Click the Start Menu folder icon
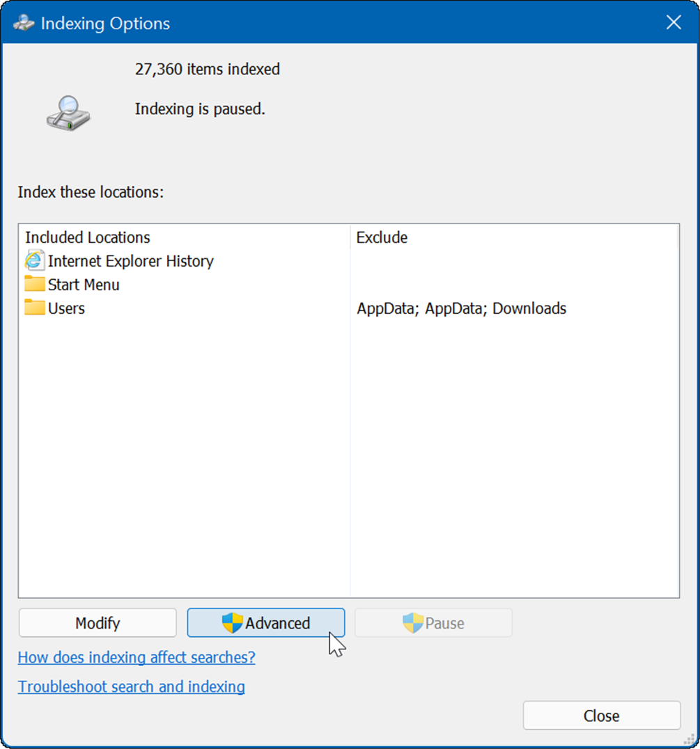700x749 pixels. point(35,284)
